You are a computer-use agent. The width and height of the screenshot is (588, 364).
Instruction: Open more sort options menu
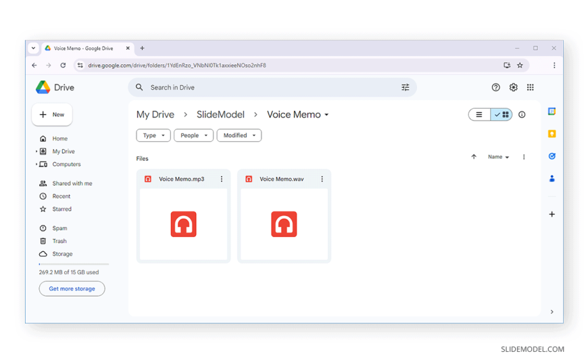[x=524, y=157]
